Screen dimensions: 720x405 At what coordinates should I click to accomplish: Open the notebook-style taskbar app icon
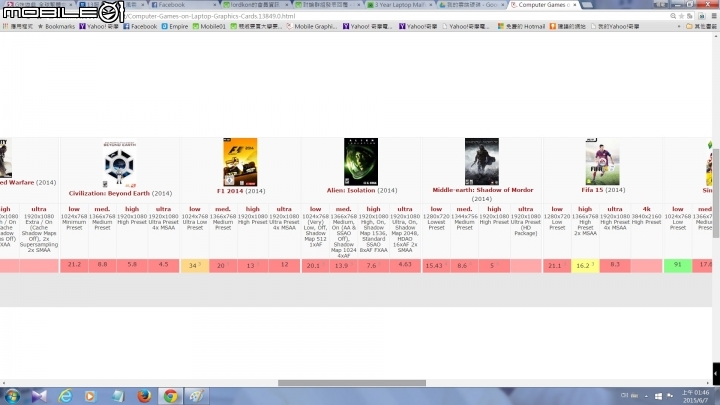[118, 396]
